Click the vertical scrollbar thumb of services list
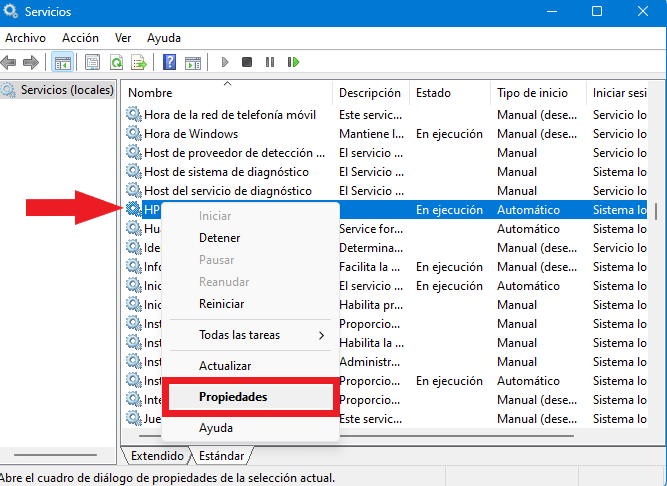This screenshot has width=667, height=486. tap(656, 211)
